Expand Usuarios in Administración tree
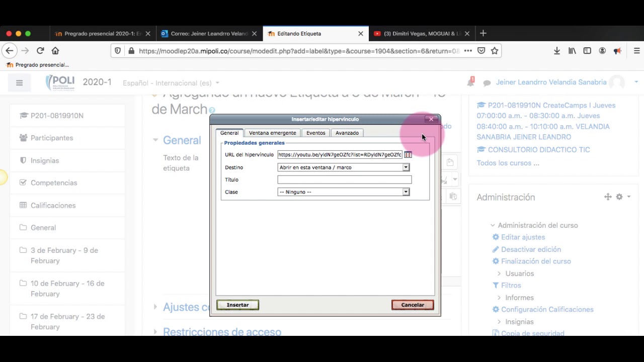The width and height of the screenshot is (644, 362). click(x=519, y=274)
